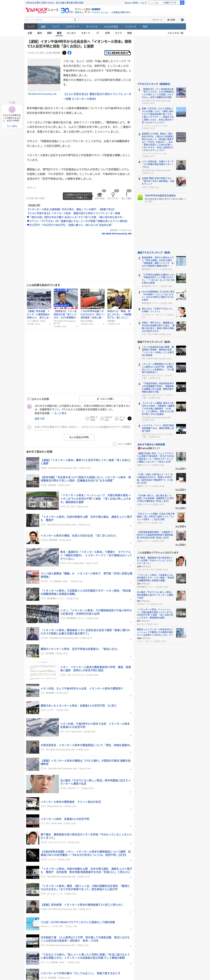Open settings via the gear icon

tap(182, 20)
